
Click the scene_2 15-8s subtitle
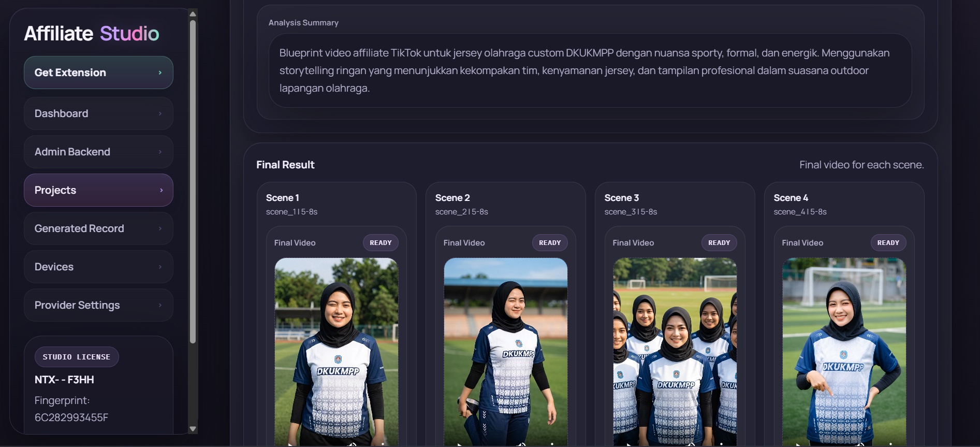pyautogui.click(x=462, y=212)
